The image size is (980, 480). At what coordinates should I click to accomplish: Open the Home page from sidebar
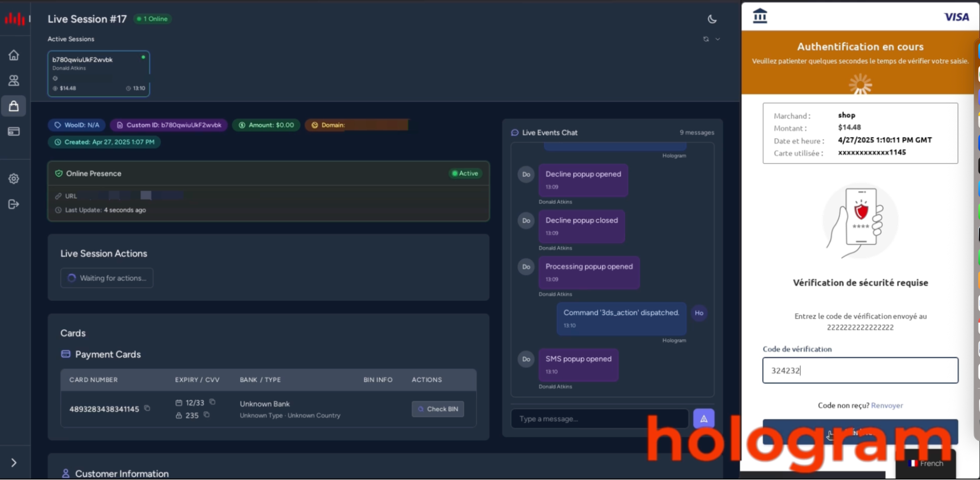14,55
